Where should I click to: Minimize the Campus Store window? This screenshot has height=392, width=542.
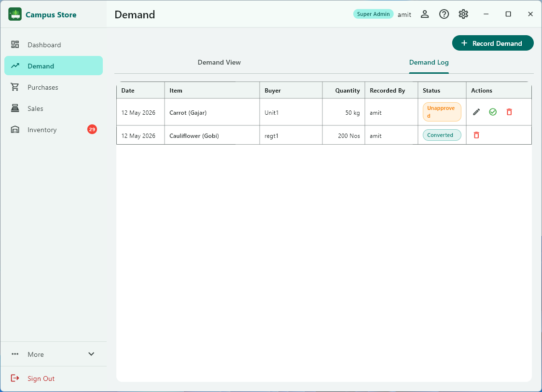pos(486,14)
